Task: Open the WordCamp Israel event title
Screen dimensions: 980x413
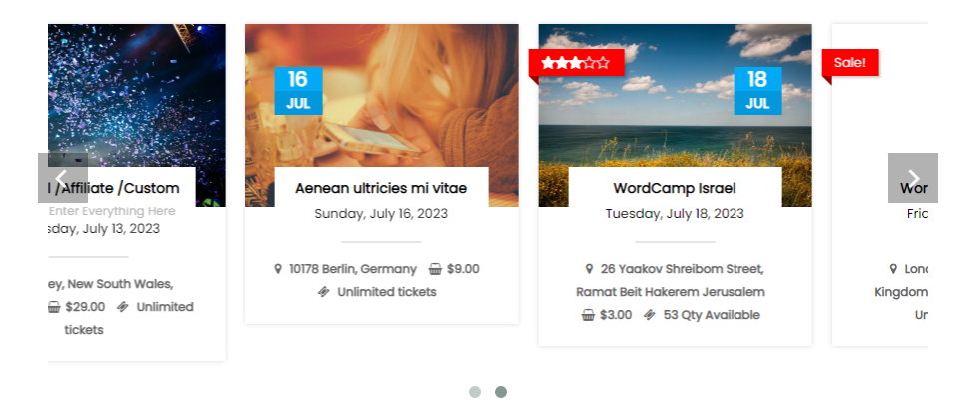Action: [x=675, y=188]
